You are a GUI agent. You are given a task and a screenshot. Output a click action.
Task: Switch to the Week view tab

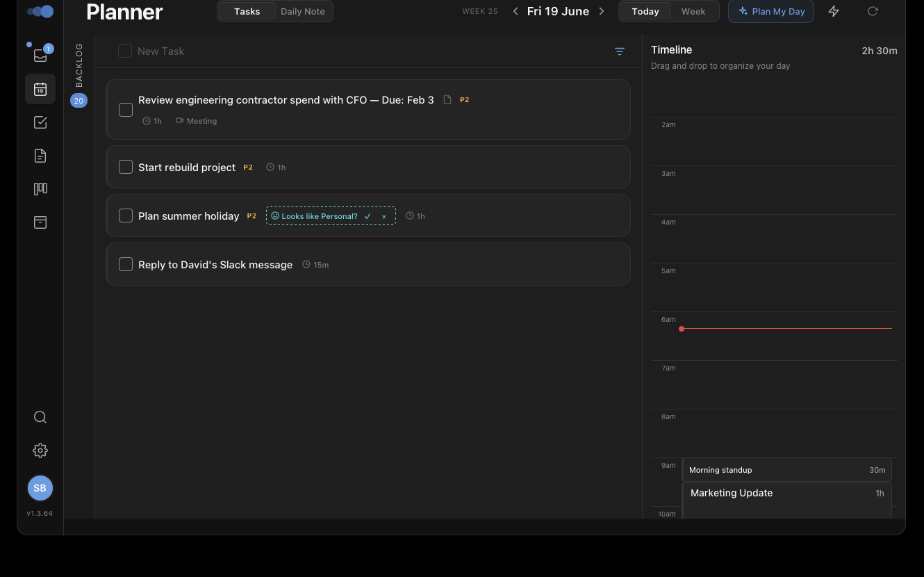(x=693, y=11)
